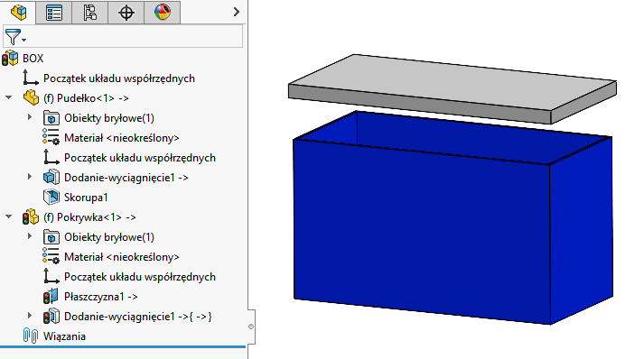
Task: Click extrude feature icon under Pudełko
Action: 51,177
